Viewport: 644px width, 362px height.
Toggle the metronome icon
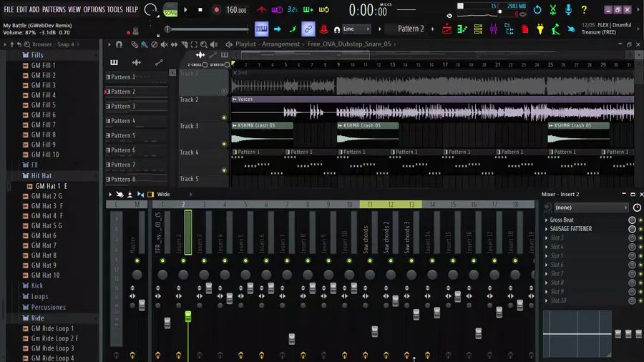pyautogui.click(x=262, y=9)
